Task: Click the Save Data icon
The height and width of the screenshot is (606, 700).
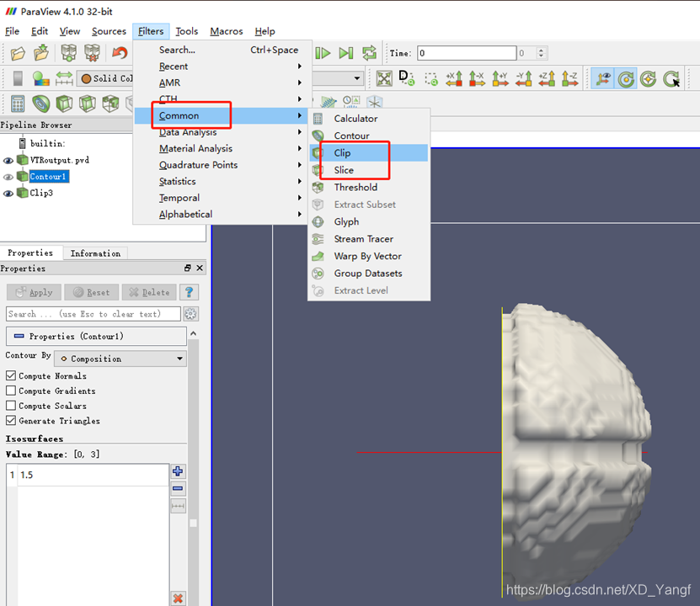Action: click(x=41, y=53)
